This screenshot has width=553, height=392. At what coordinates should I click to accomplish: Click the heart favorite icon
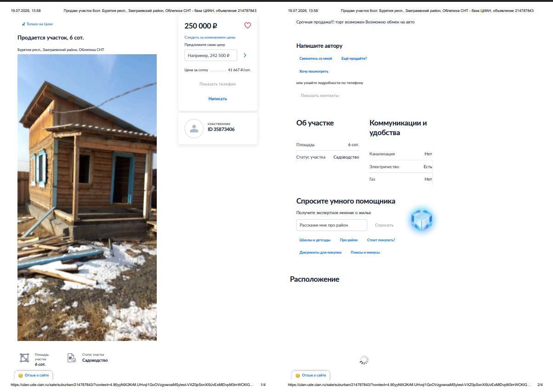point(247,26)
